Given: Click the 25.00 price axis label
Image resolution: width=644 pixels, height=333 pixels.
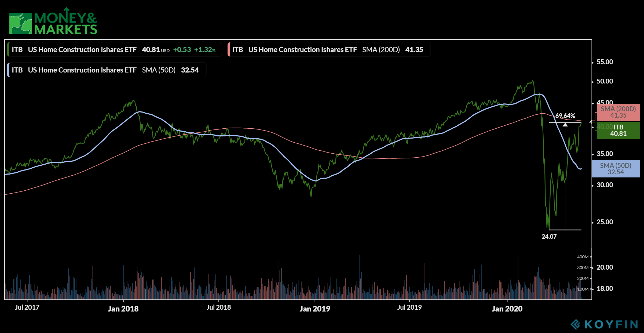Looking at the screenshot, I should [605, 222].
